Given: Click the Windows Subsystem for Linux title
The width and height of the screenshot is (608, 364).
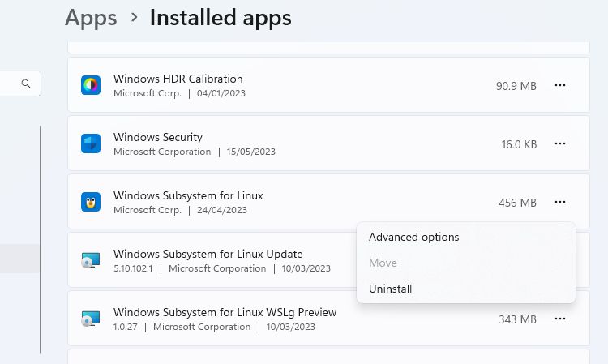Looking at the screenshot, I should [x=188, y=195].
